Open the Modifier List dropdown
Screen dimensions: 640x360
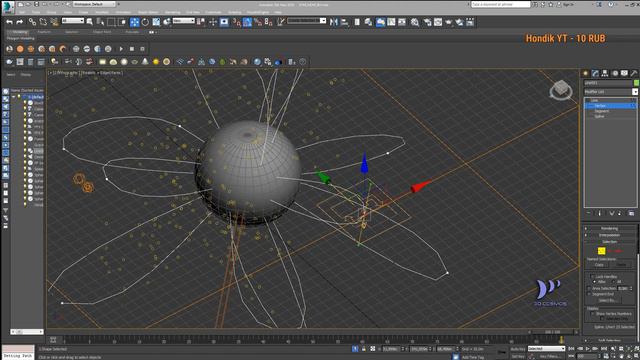coord(611,92)
